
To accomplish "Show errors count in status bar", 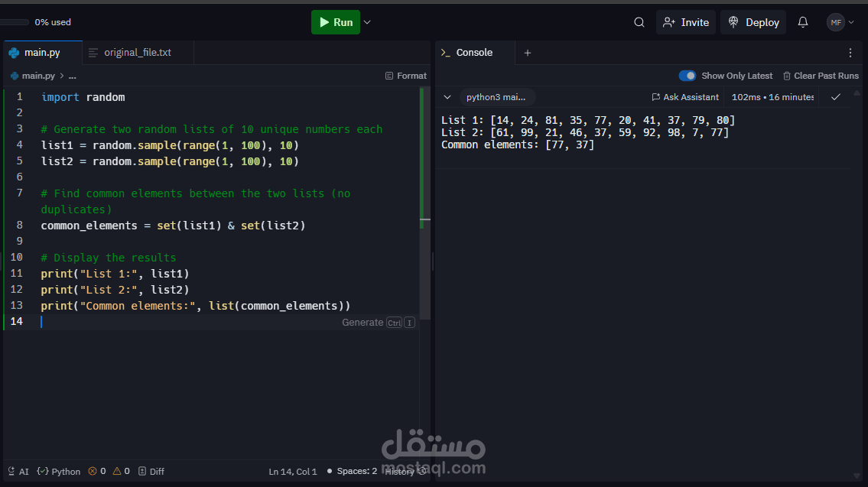I will [97, 472].
